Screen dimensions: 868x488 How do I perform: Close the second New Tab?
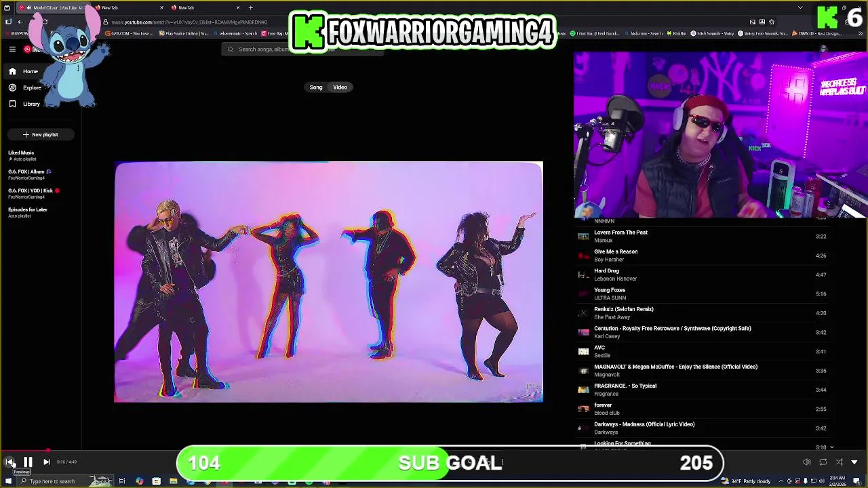pyautogui.click(x=161, y=7)
